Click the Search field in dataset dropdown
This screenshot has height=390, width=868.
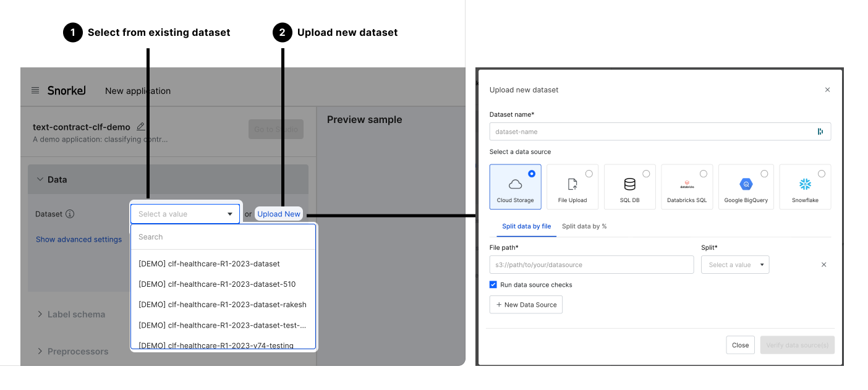coord(223,237)
